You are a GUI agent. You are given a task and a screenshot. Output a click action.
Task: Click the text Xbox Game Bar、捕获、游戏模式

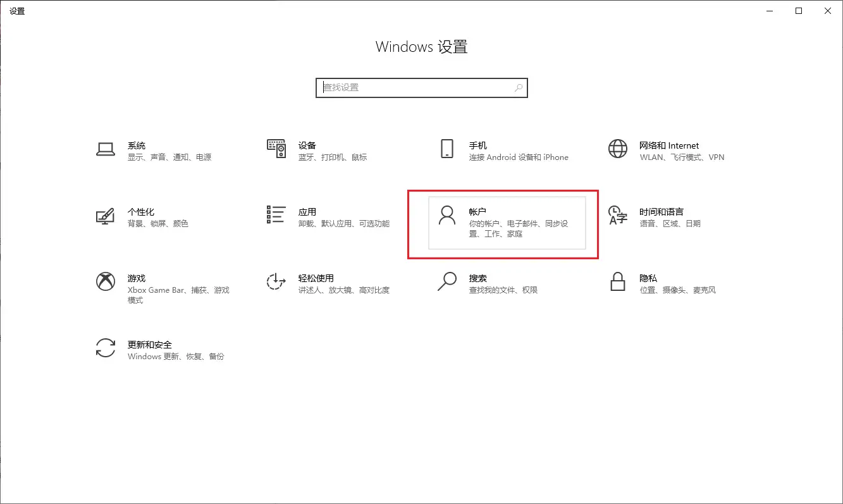point(178,295)
